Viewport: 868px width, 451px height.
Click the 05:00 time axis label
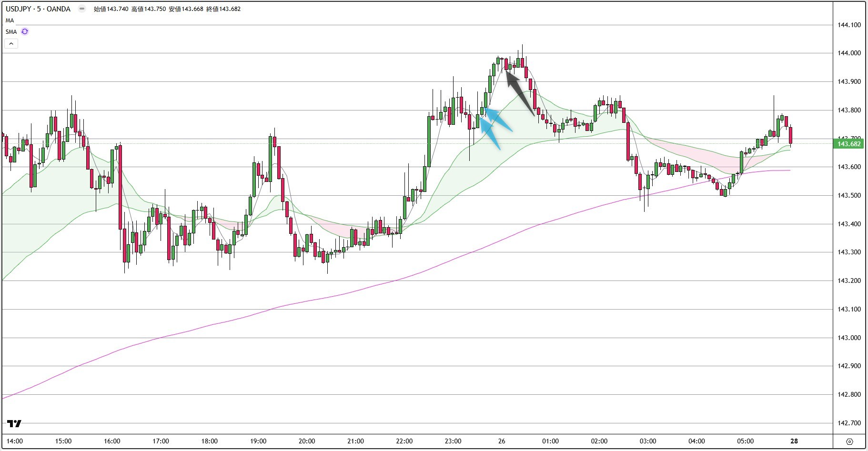click(x=746, y=441)
